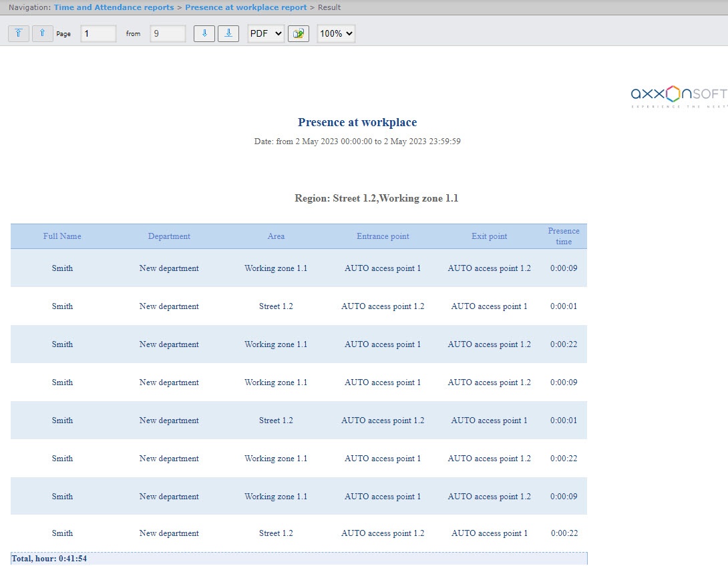This screenshot has width=728, height=568.
Task: Open the 100% zoom level dropdown
Action: click(x=336, y=33)
